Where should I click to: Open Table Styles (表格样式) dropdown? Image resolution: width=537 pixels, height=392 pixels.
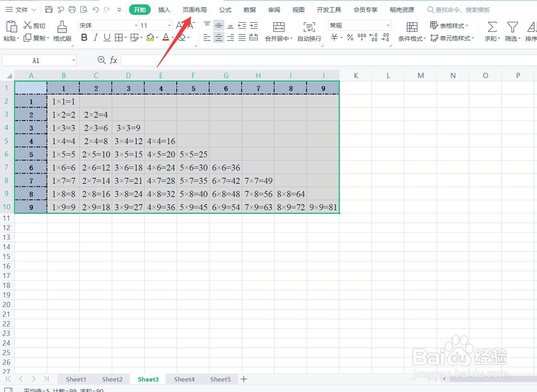(449, 26)
